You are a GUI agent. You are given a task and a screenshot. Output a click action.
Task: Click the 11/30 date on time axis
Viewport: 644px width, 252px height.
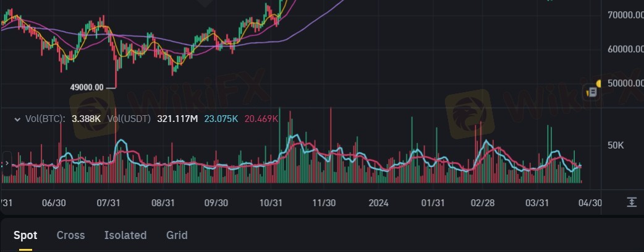pos(324,203)
